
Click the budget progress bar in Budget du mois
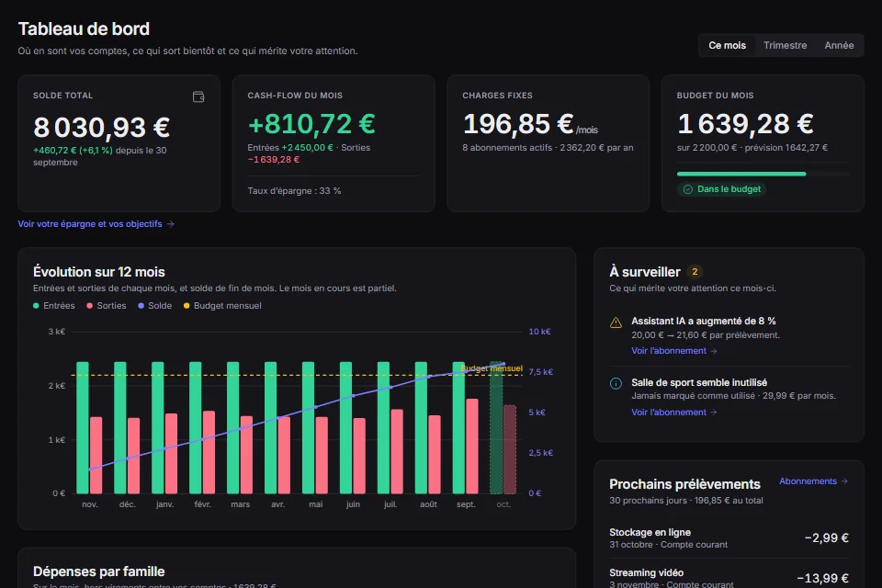(x=763, y=174)
